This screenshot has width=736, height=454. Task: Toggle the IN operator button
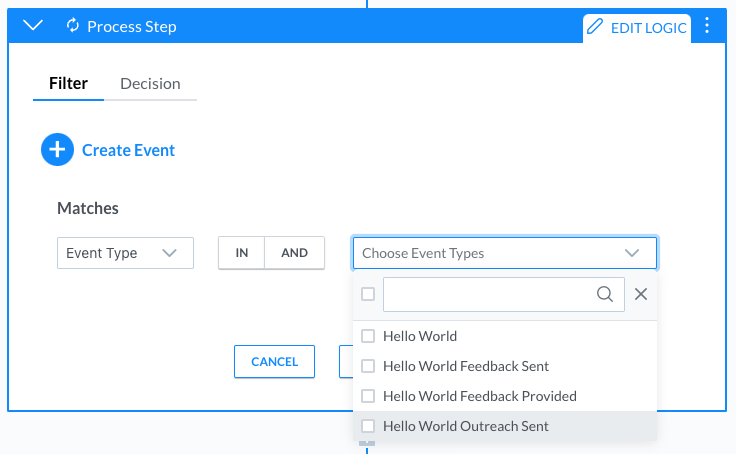(242, 253)
